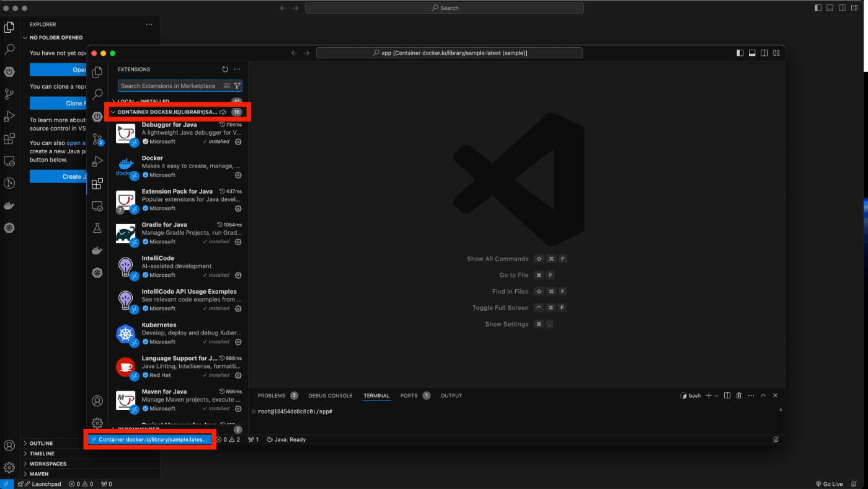
Task: Click errors and warnings count in front window
Action: point(229,439)
